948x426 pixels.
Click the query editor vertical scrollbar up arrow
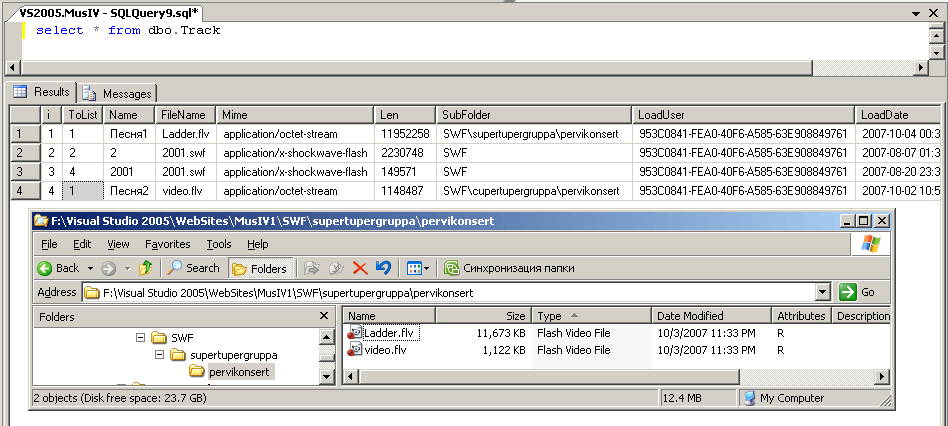pos(935,36)
